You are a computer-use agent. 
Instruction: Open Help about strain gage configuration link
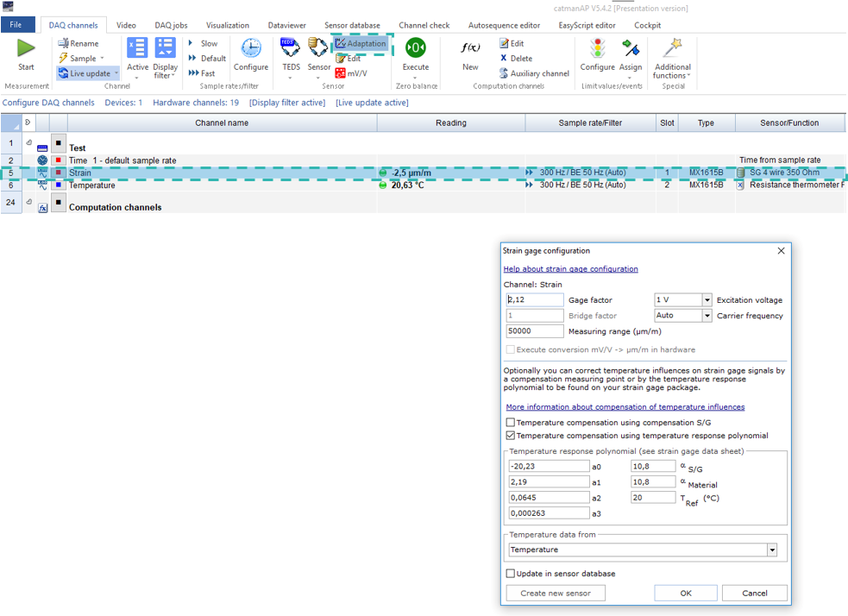[570, 269]
